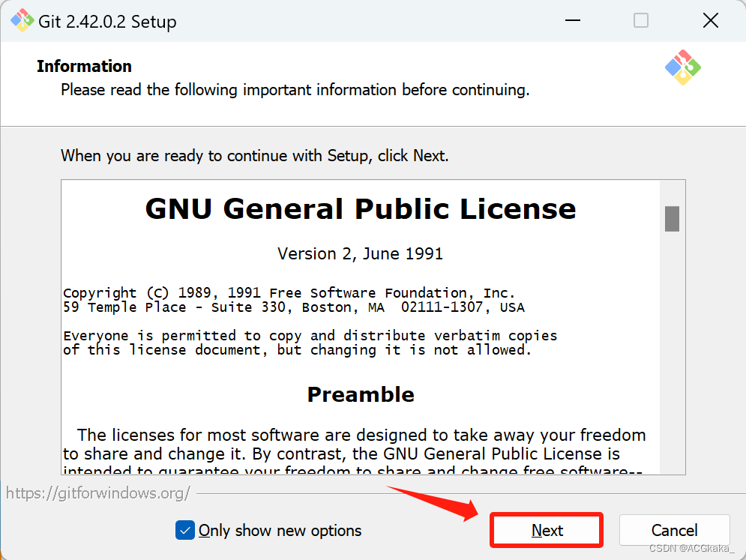Toggle the Only show new options checkbox
746x560 pixels.
coord(185,530)
